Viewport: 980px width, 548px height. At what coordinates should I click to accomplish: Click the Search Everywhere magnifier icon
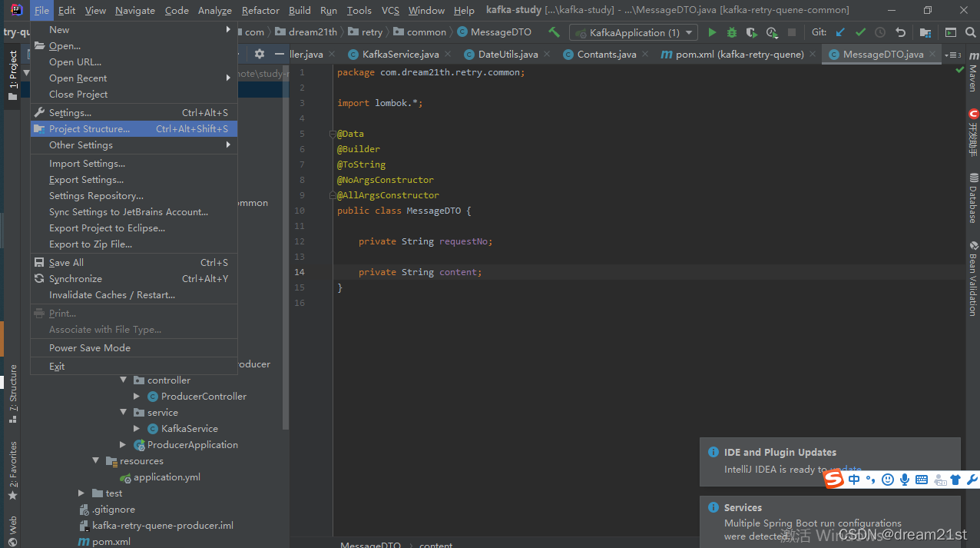pos(970,32)
